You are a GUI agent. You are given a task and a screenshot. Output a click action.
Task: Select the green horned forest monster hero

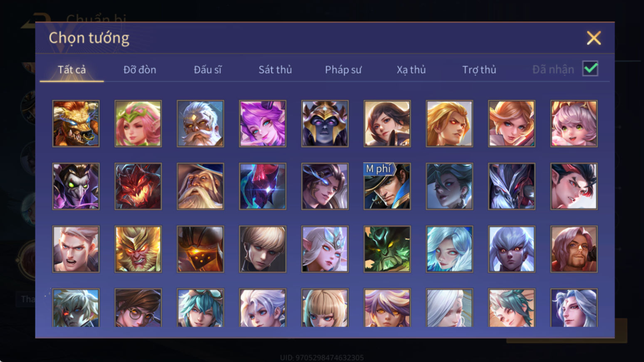click(387, 249)
